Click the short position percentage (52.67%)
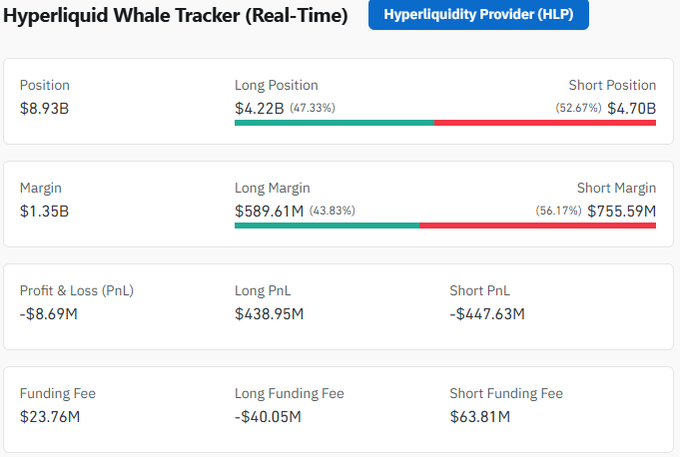This screenshot has width=680, height=457. pyautogui.click(x=579, y=108)
